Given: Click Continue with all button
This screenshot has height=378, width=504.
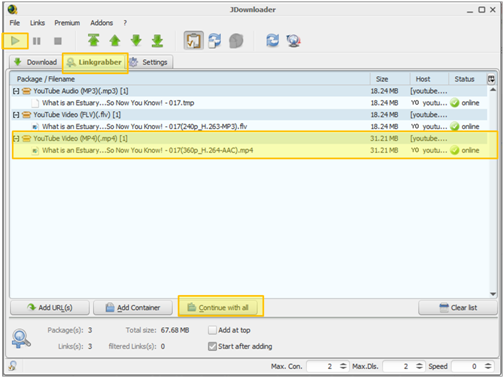Looking at the screenshot, I should [x=218, y=308].
